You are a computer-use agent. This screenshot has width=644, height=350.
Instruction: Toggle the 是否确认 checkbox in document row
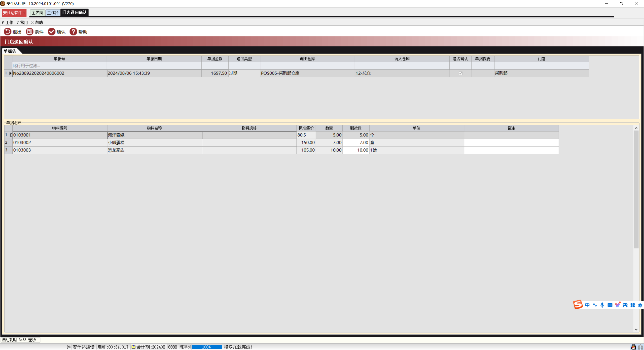(460, 73)
